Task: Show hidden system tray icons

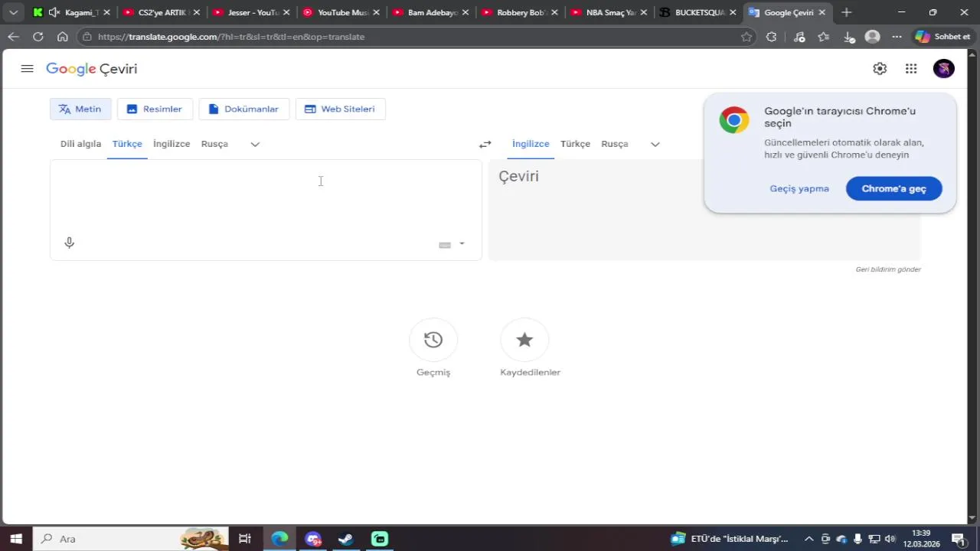Action: (808, 539)
